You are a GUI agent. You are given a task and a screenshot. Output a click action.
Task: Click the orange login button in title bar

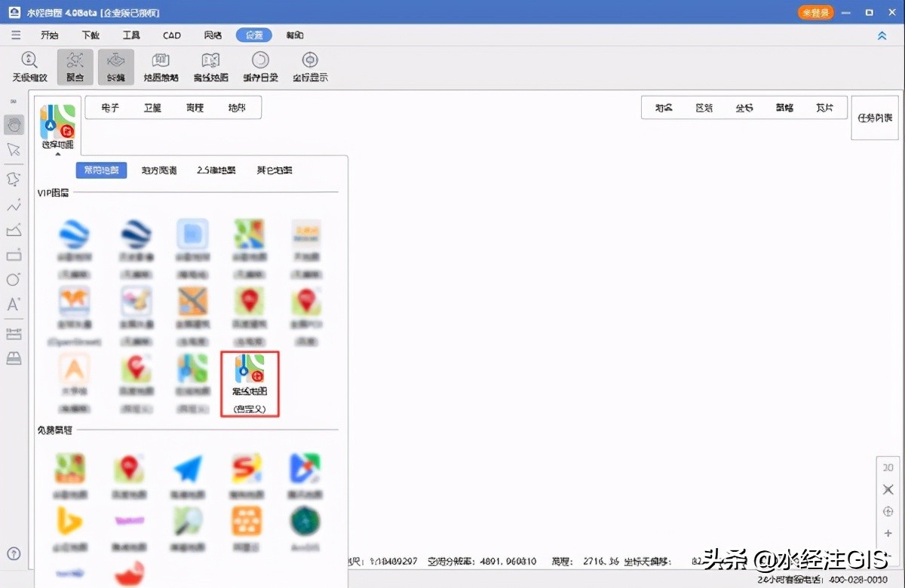click(x=816, y=13)
